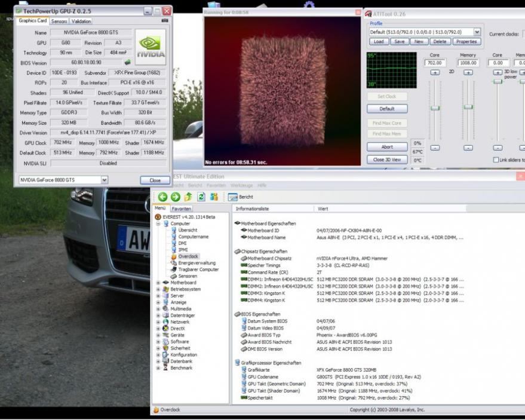
Task: Expand the Motherboard tree node
Action: 158,283
